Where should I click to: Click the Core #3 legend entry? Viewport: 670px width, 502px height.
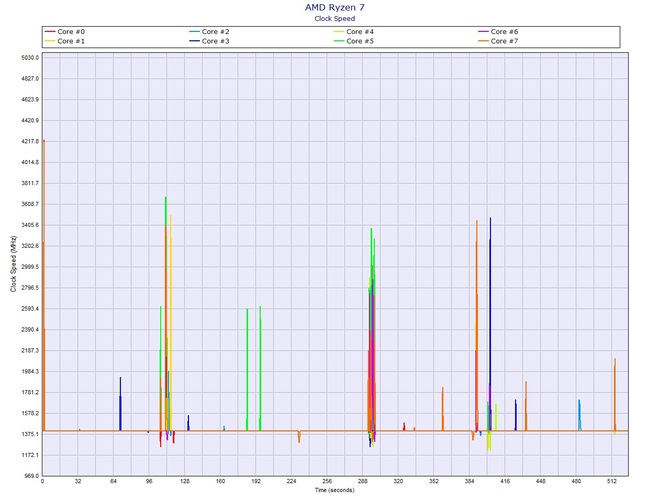(209, 41)
